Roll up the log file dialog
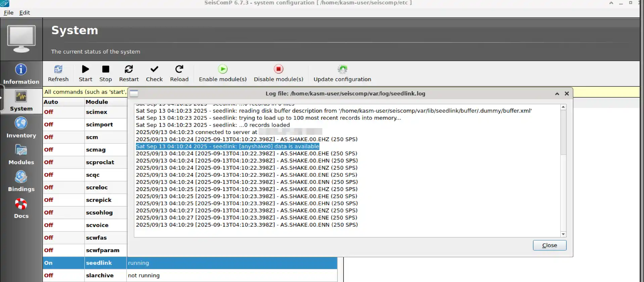Screen dimensions: 644x282 point(557,94)
